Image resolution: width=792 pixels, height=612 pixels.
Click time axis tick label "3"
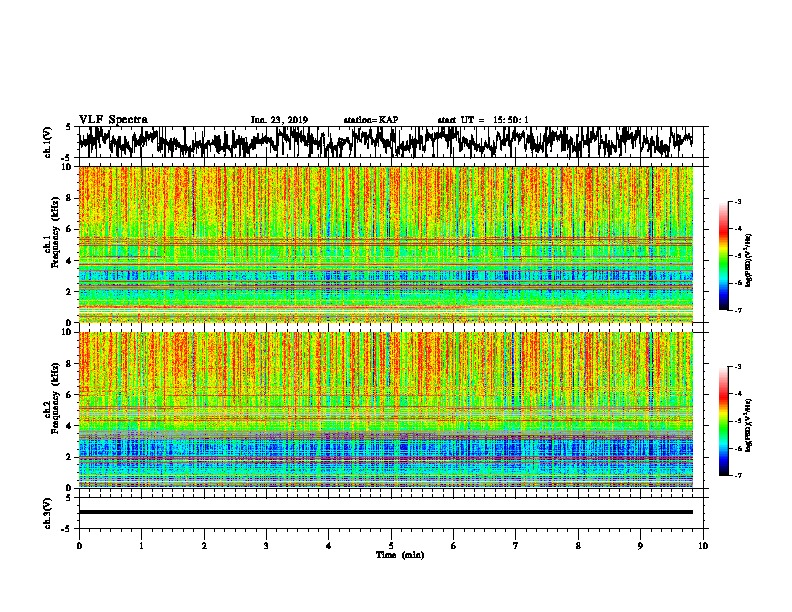(x=266, y=546)
